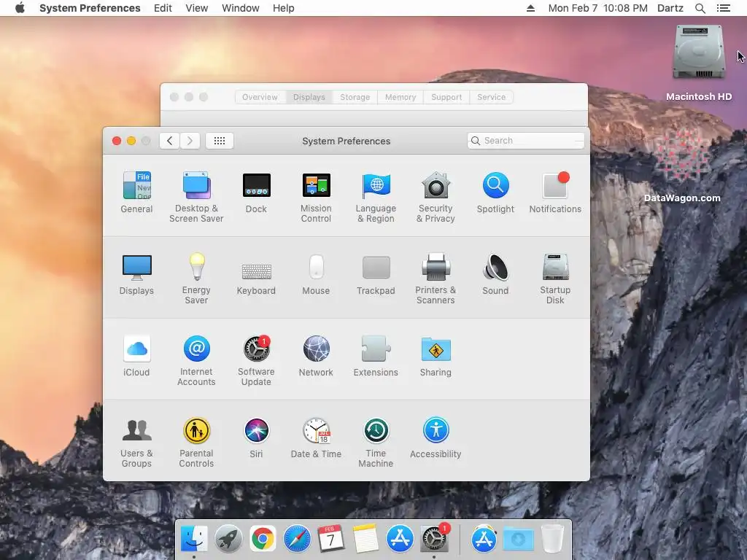Click the eject icon in menu bar
This screenshot has height=560, width=747.
530,8
